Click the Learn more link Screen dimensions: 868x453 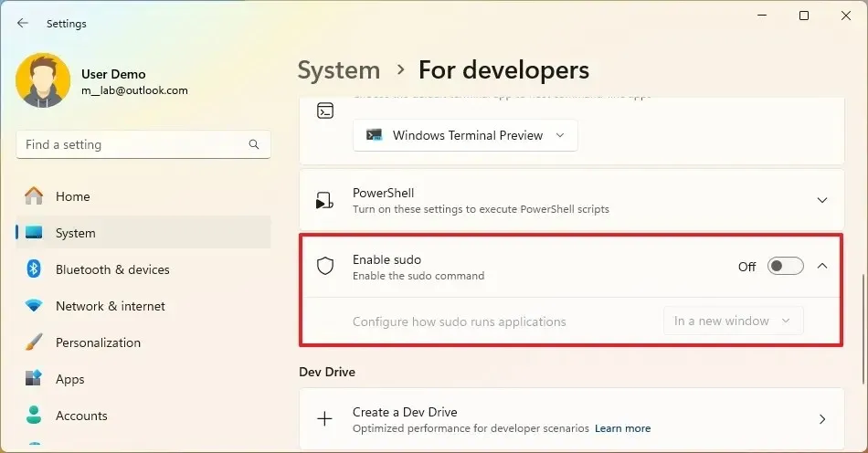(622, 428)
